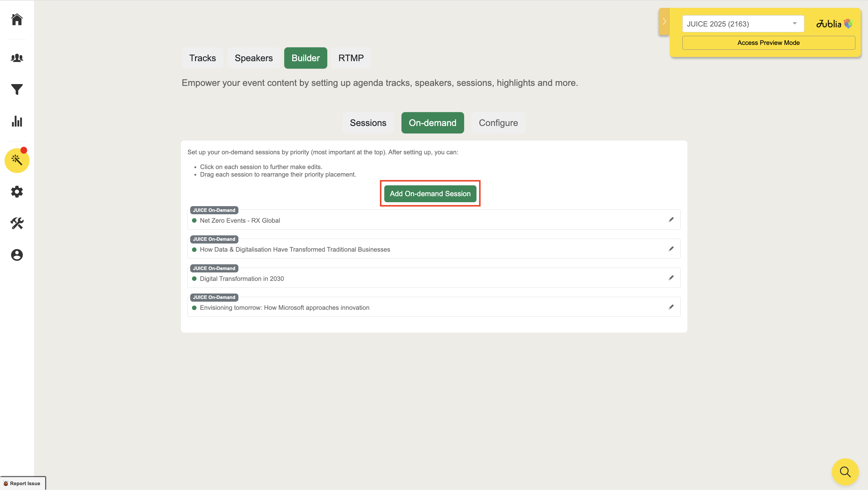This screenshot has width=868, height=490.
Task: Open the attendees people icon
Action: (x=17, y=58)
